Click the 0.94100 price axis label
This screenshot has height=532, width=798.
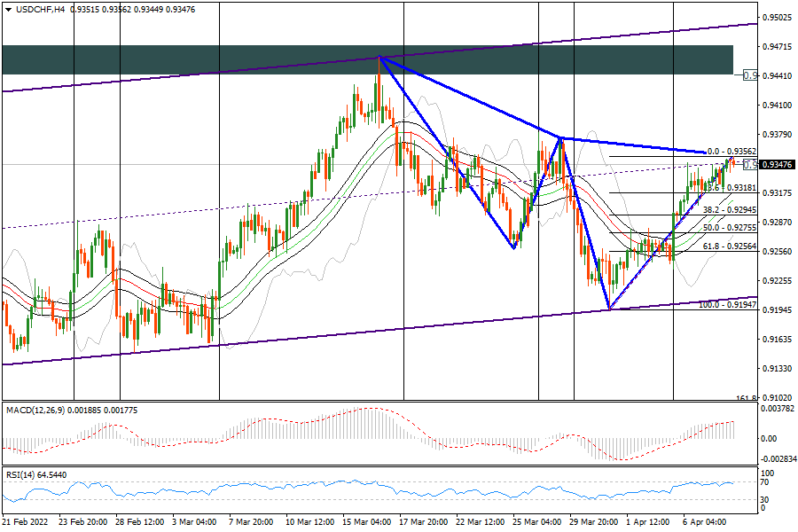click(x=778, y=106)
